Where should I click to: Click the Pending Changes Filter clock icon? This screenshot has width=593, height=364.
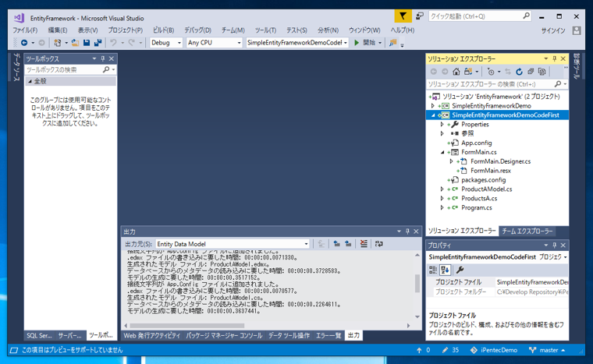pyautogui.click(x=491, y=72)
